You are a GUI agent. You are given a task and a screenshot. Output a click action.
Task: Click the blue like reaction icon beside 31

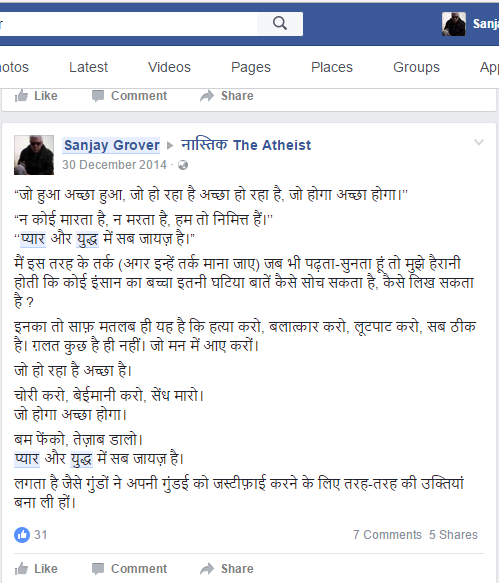pyautogui.click(x=22, y=535)
